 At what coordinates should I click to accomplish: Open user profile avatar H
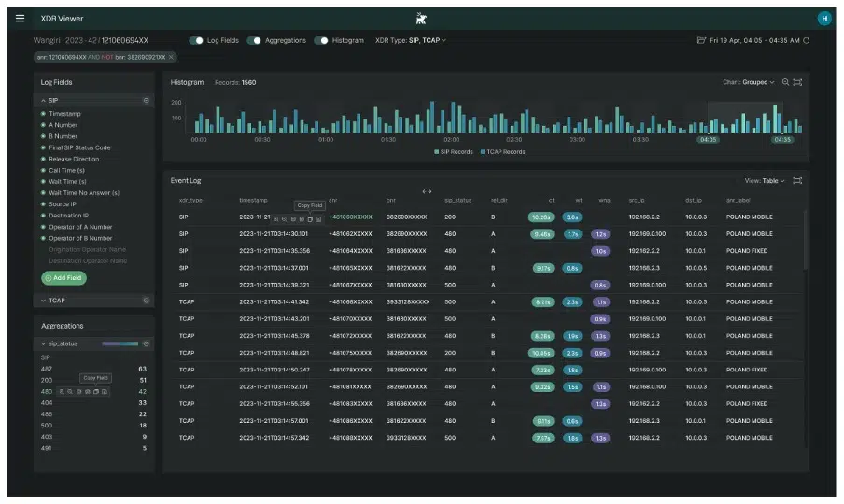[824, 19]
